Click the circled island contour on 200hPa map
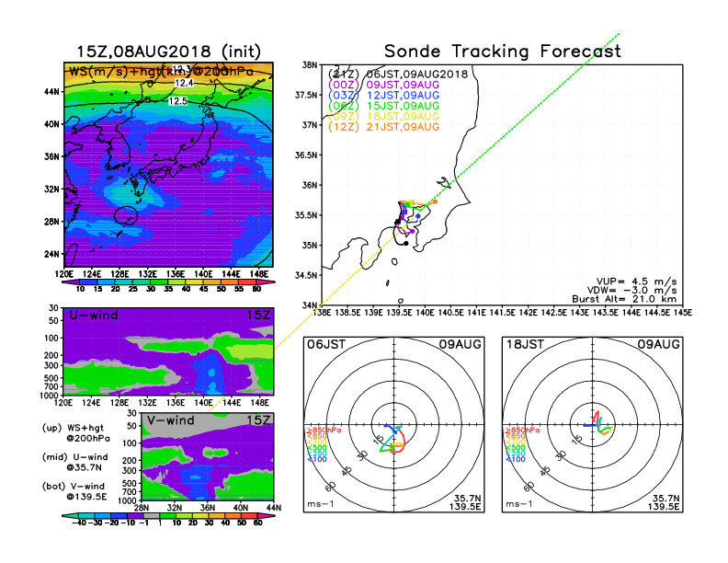The height and width of the screenshot is (563, 728). pyautogui.click(x=126, y=216)
